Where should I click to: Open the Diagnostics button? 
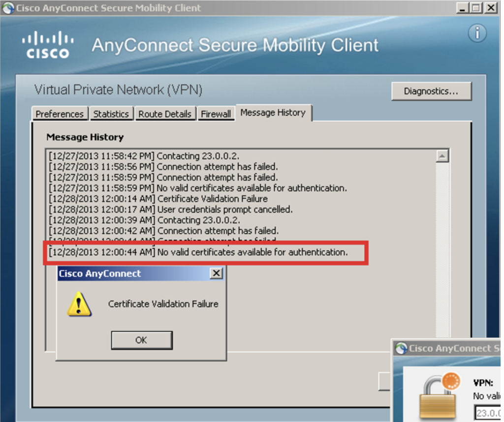tap(431, 91)
